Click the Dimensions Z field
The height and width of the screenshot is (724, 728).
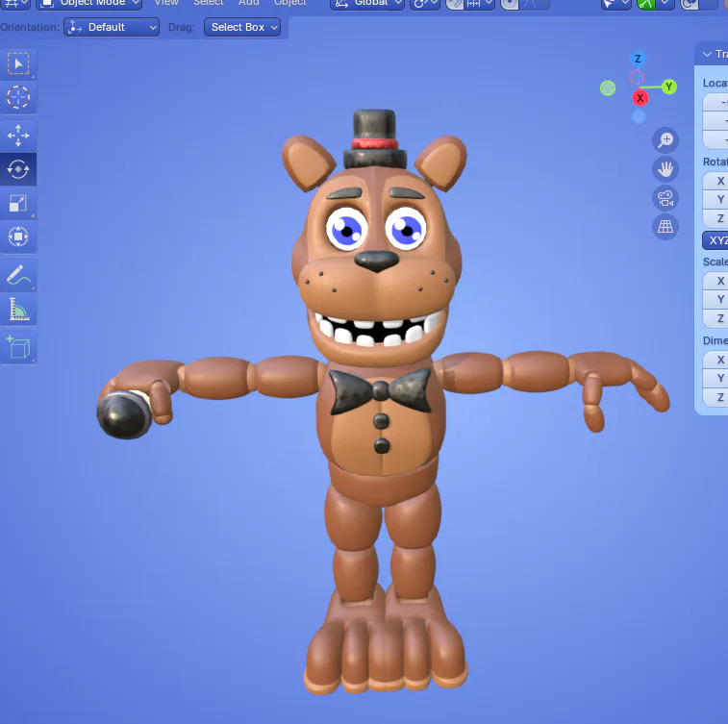[x=715, y=397]
